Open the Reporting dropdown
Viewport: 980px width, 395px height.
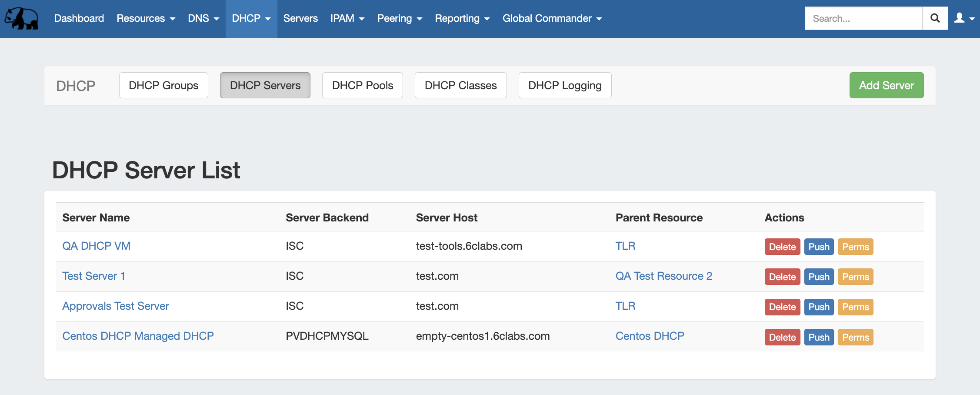pyautogui.click(x=462, y=18)
